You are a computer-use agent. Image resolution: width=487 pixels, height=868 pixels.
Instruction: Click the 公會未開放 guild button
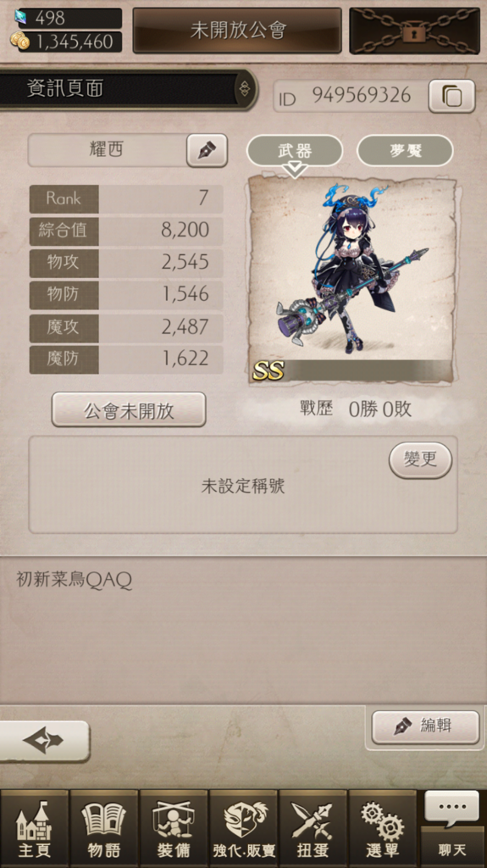click(x=129, y=409)
